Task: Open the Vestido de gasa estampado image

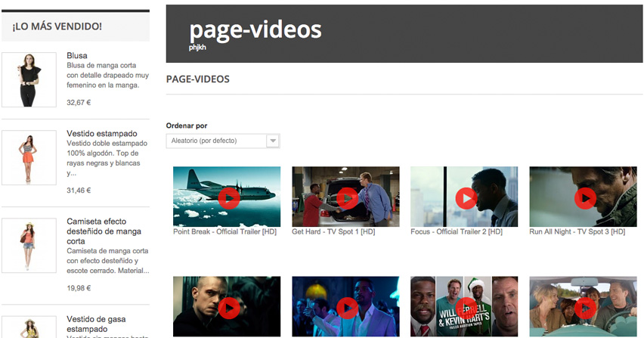Action: pos(29,327)
